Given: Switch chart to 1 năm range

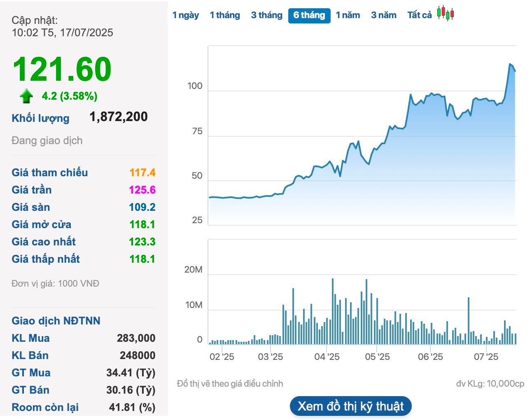Looking at the screenshot, I should tap(348, 15).
